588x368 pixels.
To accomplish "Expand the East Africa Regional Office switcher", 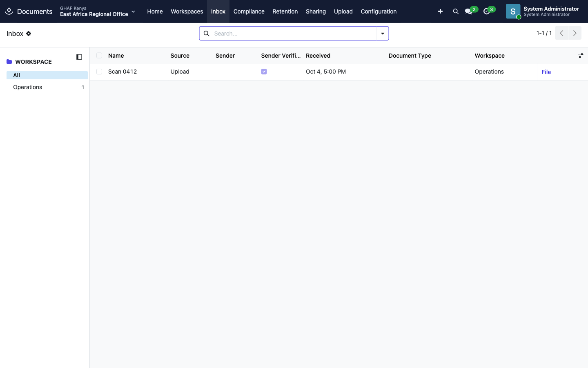I will 98,11.
